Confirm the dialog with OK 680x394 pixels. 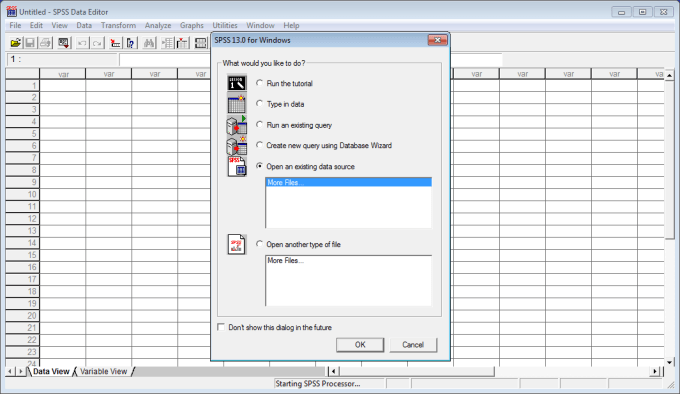click(x=360, y=345)
